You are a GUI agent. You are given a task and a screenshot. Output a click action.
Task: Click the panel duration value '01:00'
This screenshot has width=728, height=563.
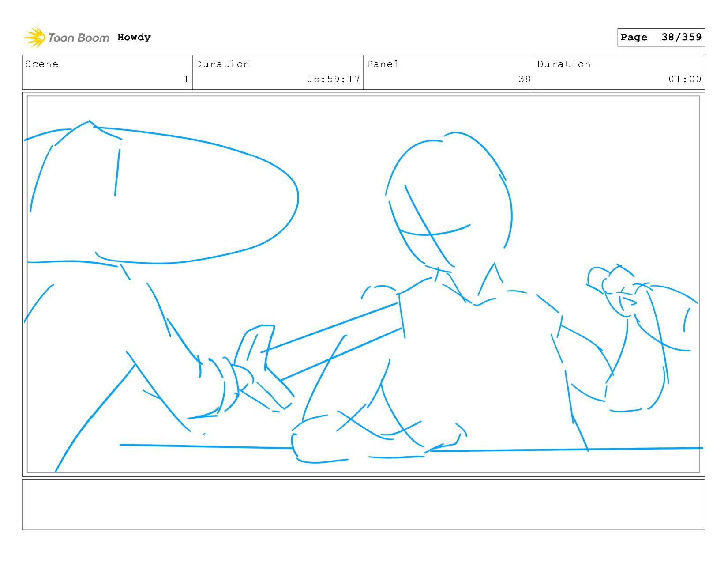click(x=685, y=79)
